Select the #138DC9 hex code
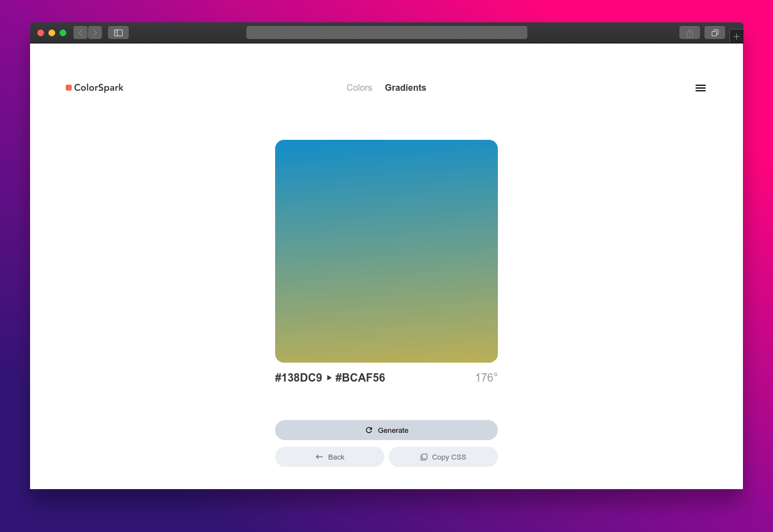 pyautogui.click(x=299, y=378)
